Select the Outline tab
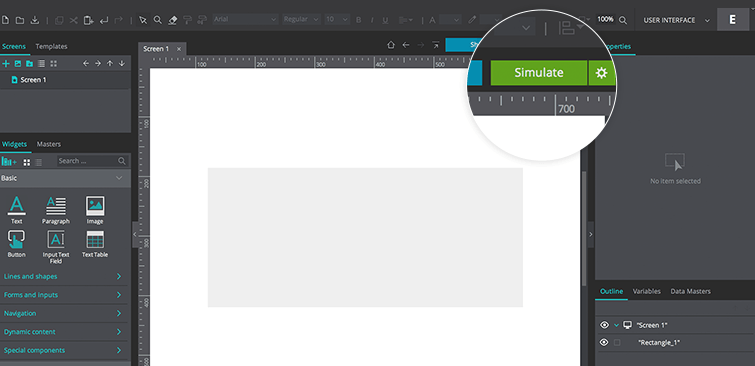The height and width of the screenshot is (366, 755). [x=612, y=291]
